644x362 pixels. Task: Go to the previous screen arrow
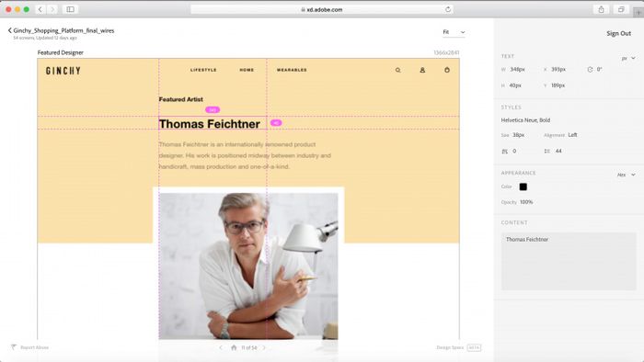click(x=221, y=347)
